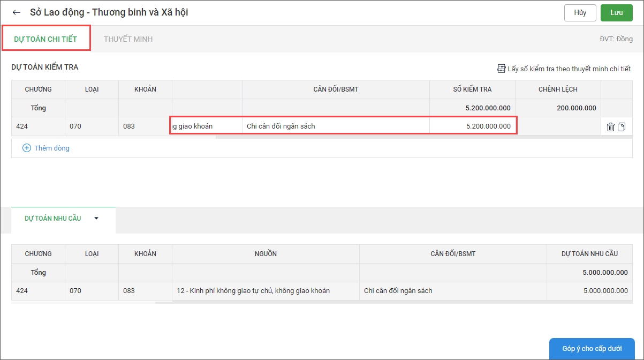This screenshot has height=360, width=644.
Task: Delete row 424 using the trash icon
Action: point(610,127)
